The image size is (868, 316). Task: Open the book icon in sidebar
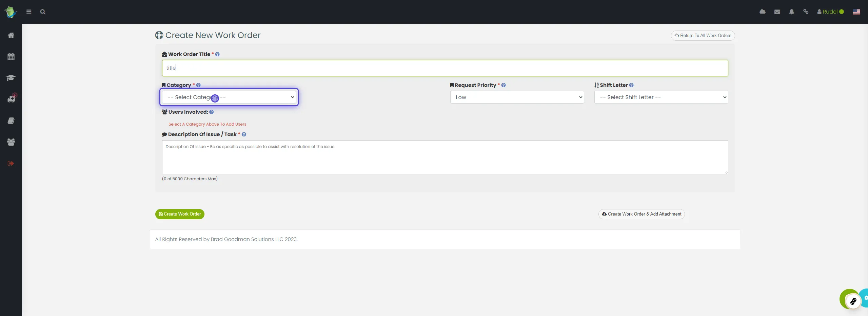(11, 121)
